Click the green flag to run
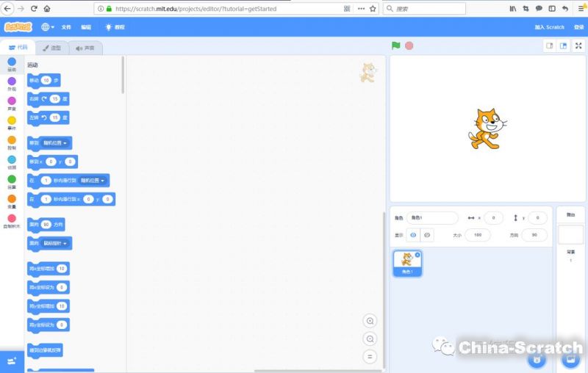Screen dimensions: 588x373 click(x=396, y=46)
